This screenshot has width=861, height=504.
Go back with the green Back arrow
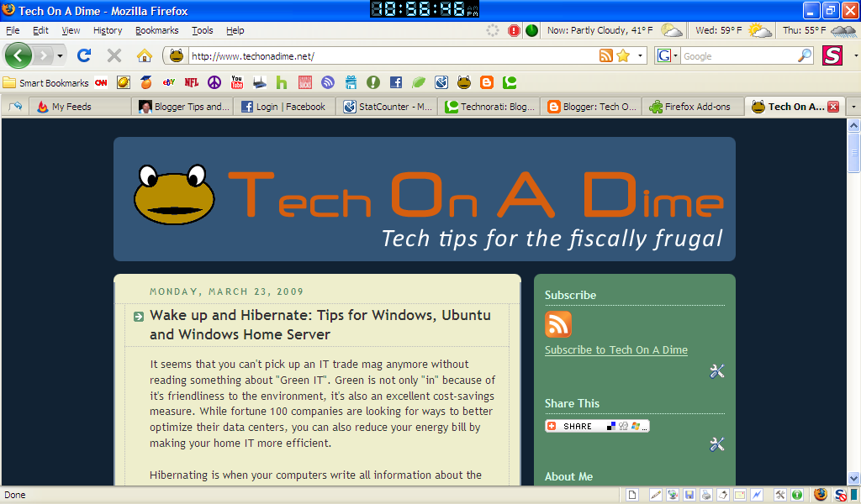(18, 55)
